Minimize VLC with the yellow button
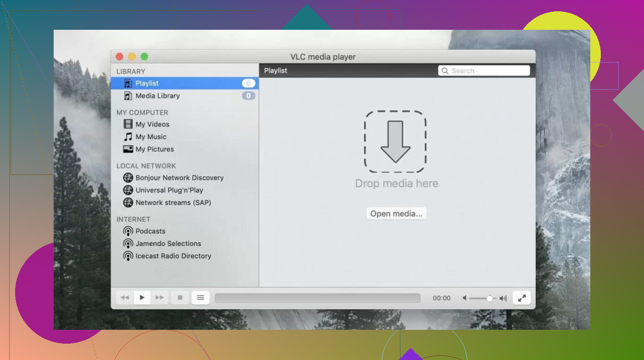The height and width of the screenshot is (360, 644). [132, 56]
